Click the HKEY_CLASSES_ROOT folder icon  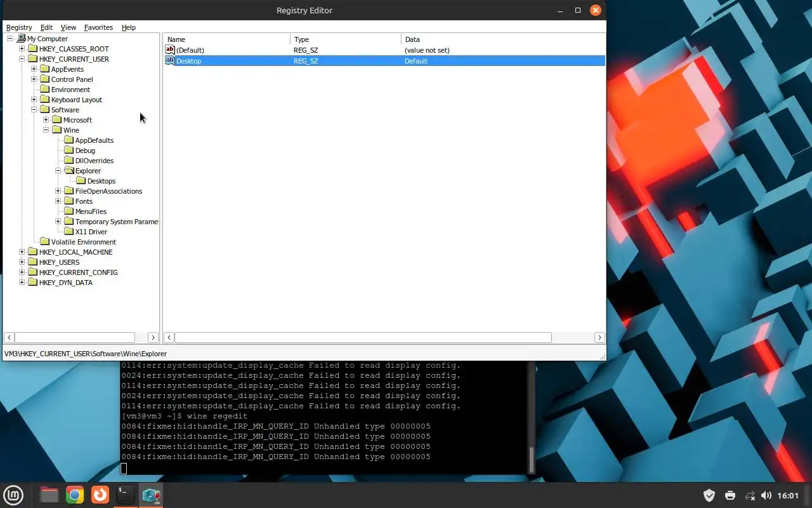click(33, 49)
